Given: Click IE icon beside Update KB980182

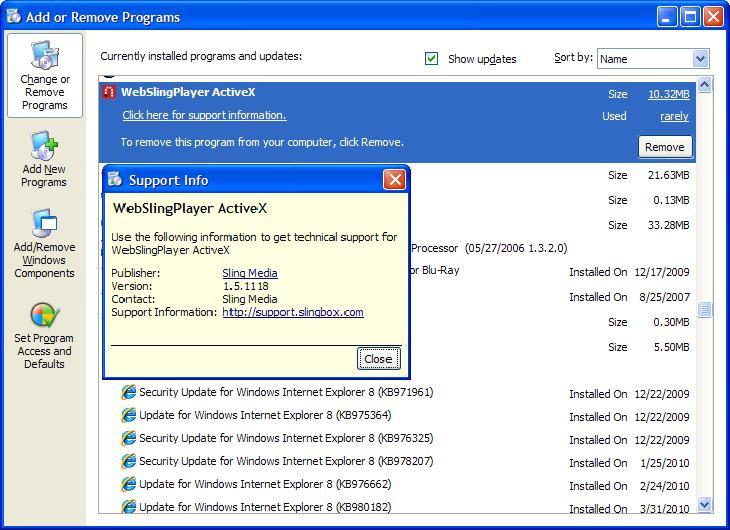Looking at the screenshot, I should [x=128, y=506].
